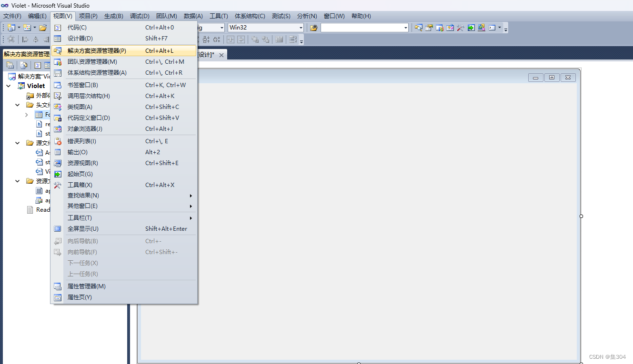Collapse the 头文件 folder node
The width and height of the screenshot is (633, 364).
18,105
